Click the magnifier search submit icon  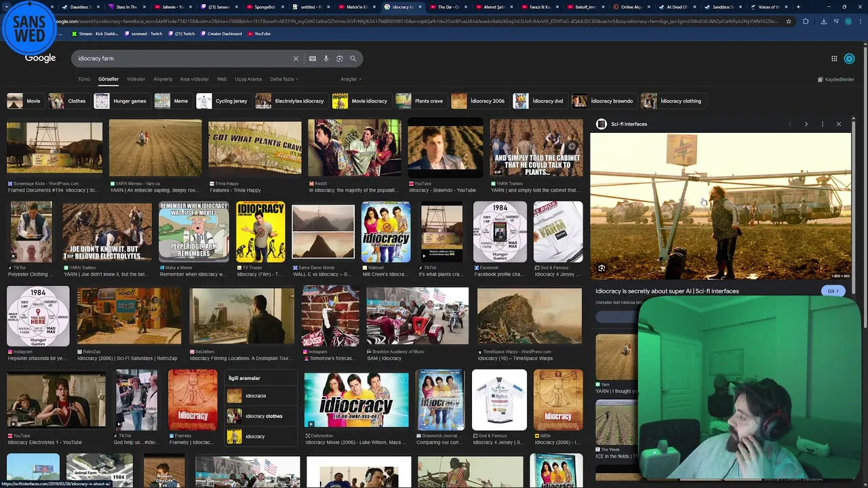tap(353, 58)
